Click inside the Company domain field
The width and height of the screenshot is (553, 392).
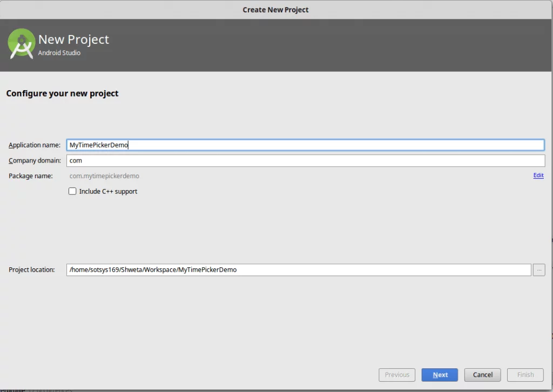[305, 160]
